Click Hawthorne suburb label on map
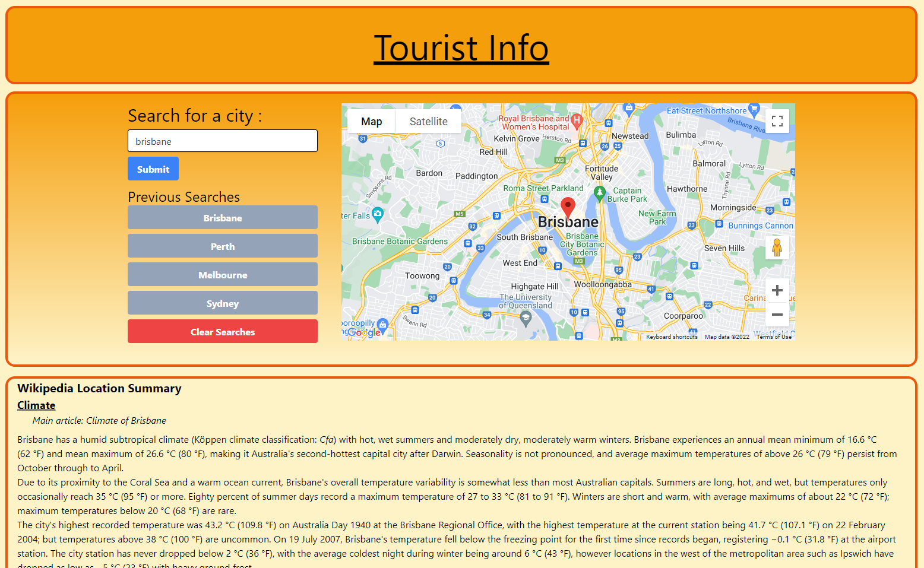 (x=687, y=189)
